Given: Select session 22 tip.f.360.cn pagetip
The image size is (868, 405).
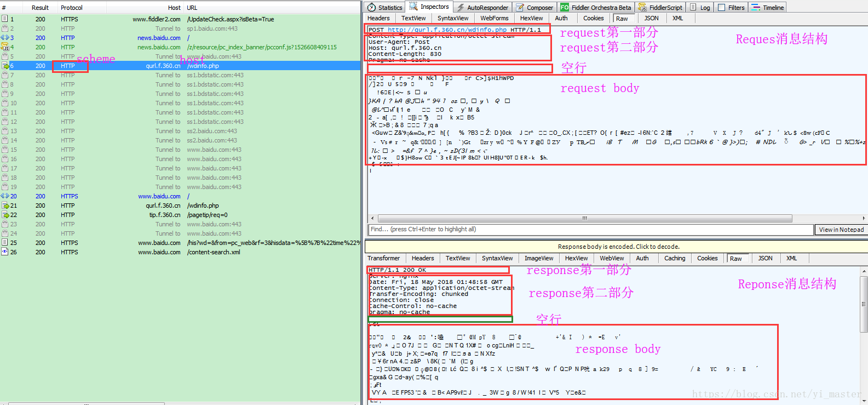Looking at the screenshot, I should (x=181, y=215).
